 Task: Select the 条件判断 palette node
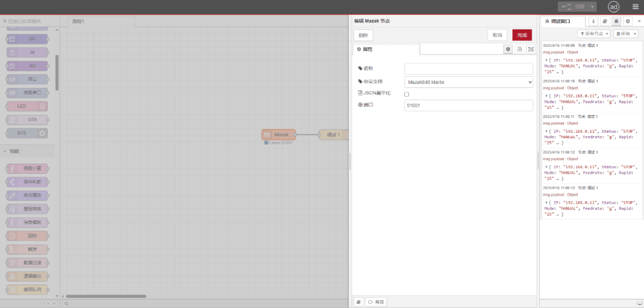[27, 182]
